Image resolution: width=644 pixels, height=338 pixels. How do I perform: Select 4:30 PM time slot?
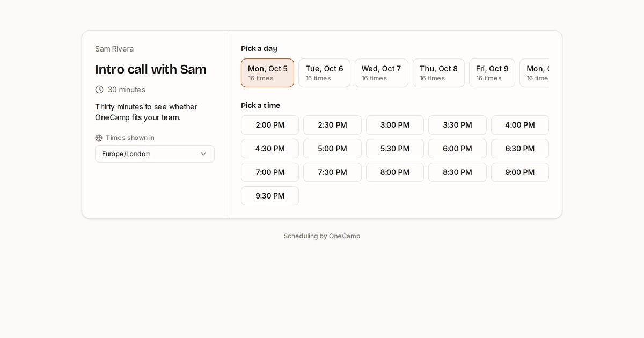click(x=270, y=149)
